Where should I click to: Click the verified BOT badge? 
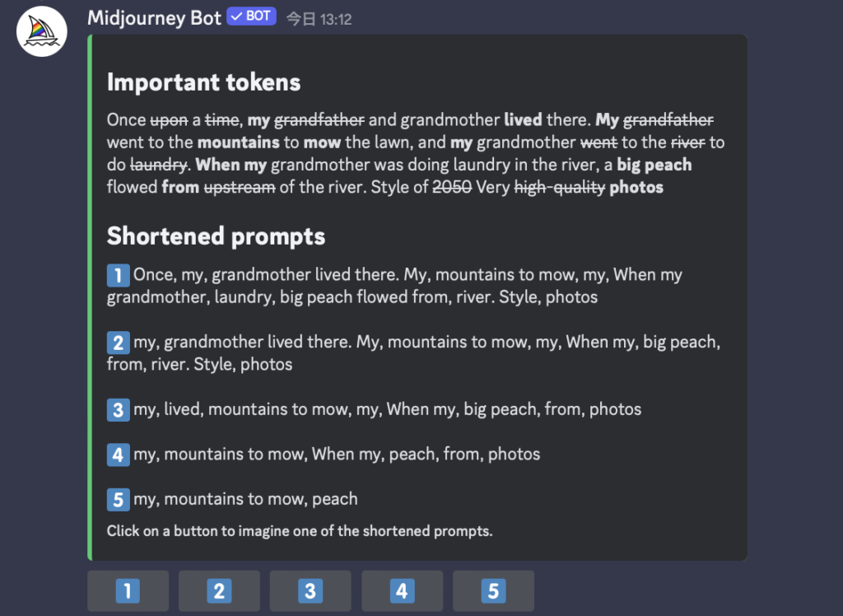pyautogui.click(x=251, y=16)
